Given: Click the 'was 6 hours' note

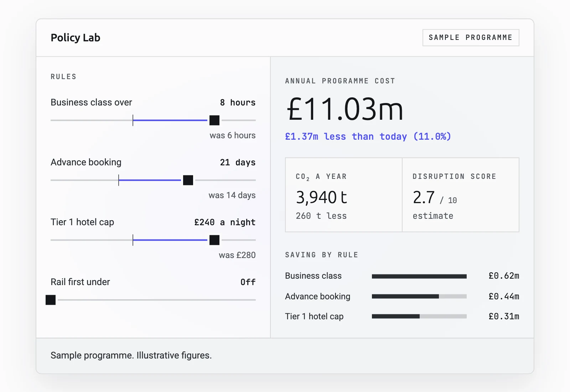Looking at the screenshot, I should pos(233,135).
